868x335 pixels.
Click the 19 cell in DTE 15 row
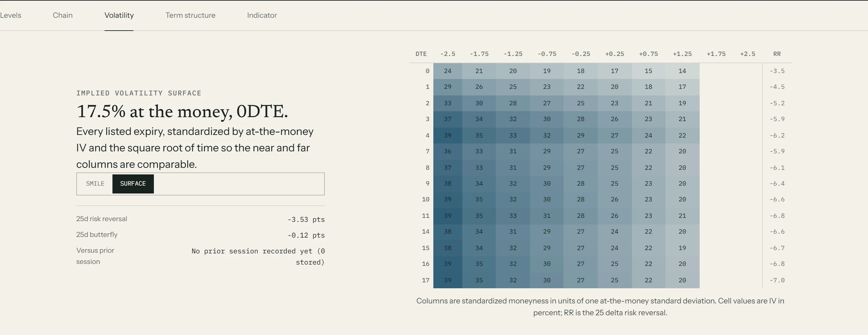coord(682,247)
